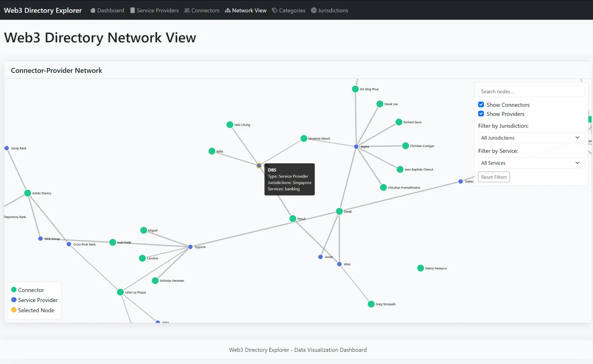Click the Miguel connector node
The image size is (593, 364).
(143, 230)
